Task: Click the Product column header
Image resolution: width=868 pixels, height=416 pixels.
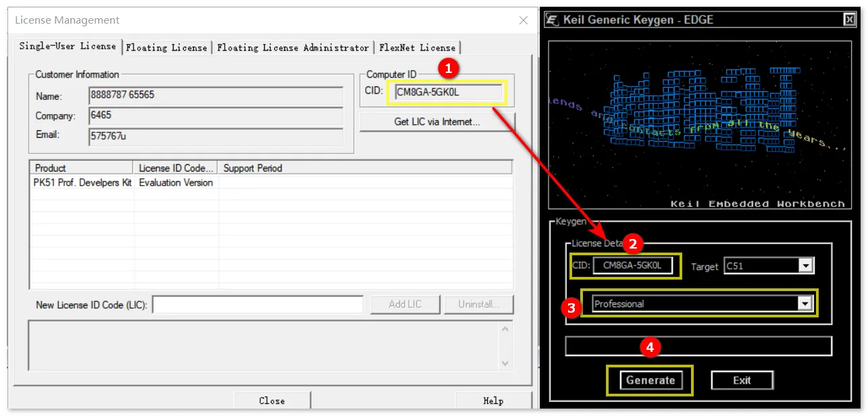Action: [82, 167]
